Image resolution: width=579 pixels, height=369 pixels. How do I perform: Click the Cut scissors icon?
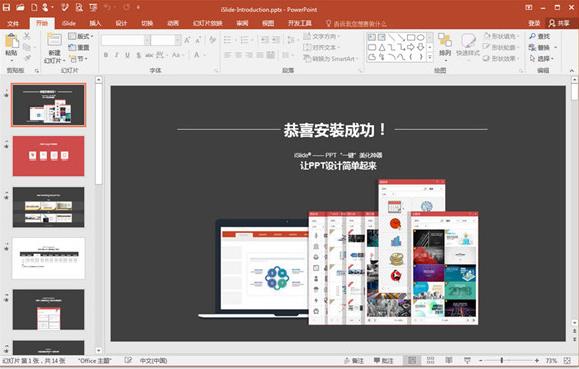coord(27,36)
